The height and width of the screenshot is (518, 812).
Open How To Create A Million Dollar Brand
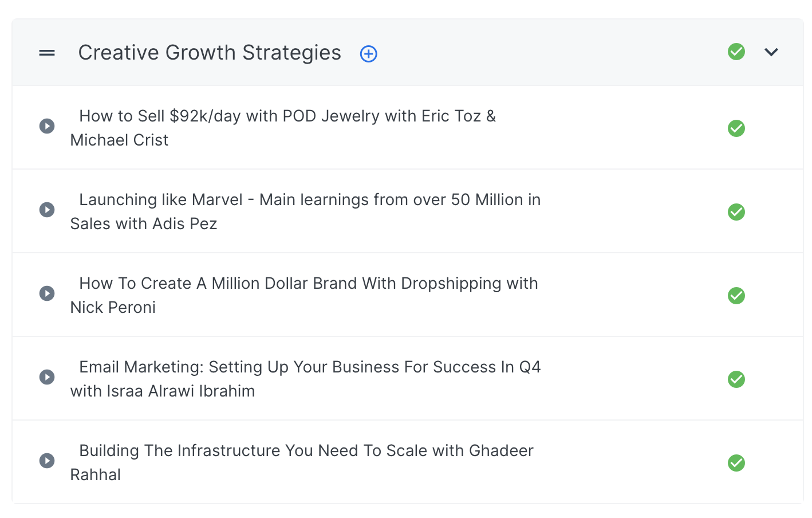click(308, 284)
